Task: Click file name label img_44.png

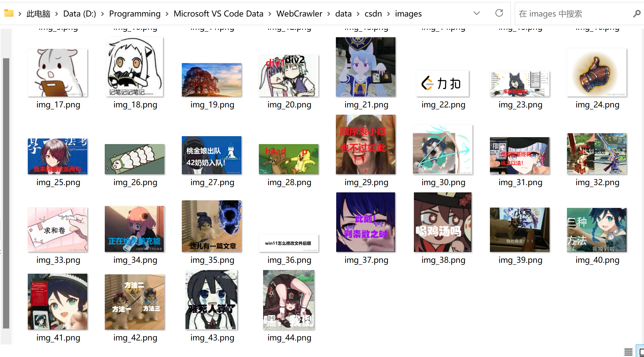Action: tap(289, 338)
